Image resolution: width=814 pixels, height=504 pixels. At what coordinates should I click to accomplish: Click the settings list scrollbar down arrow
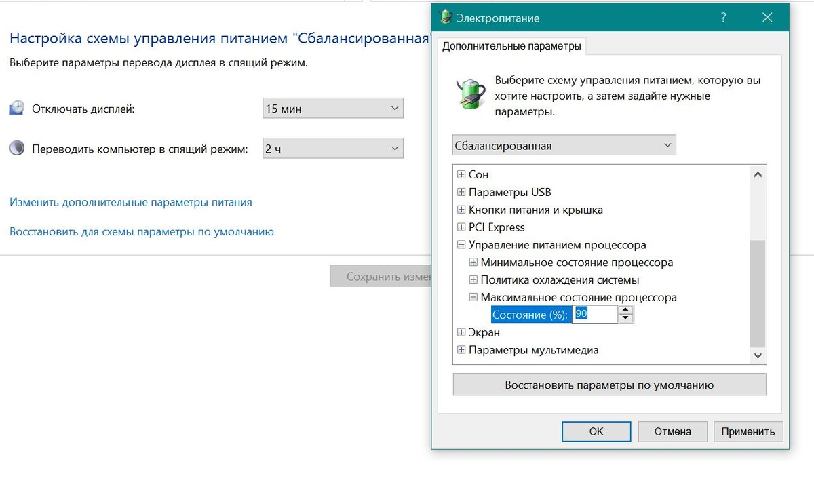pos(758,355)
